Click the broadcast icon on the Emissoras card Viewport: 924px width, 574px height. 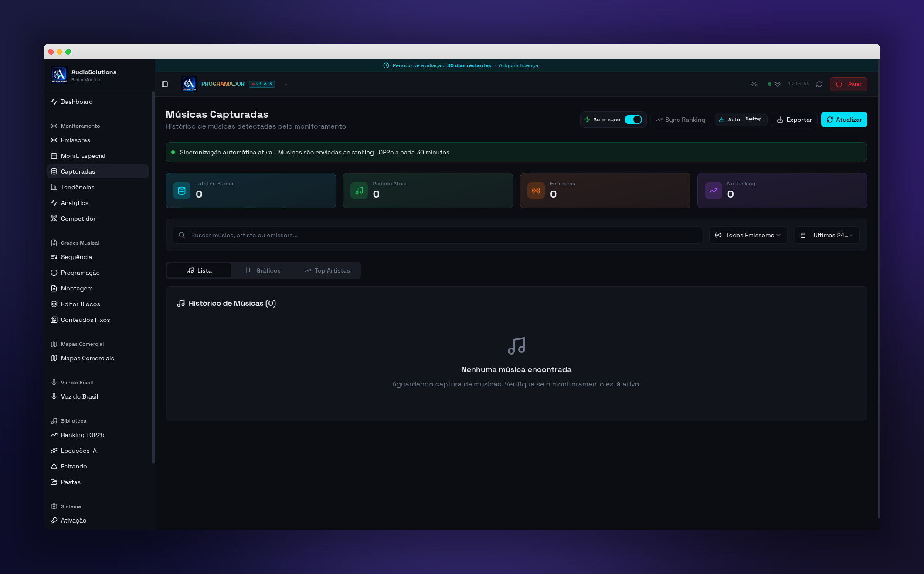pos(536,191)
